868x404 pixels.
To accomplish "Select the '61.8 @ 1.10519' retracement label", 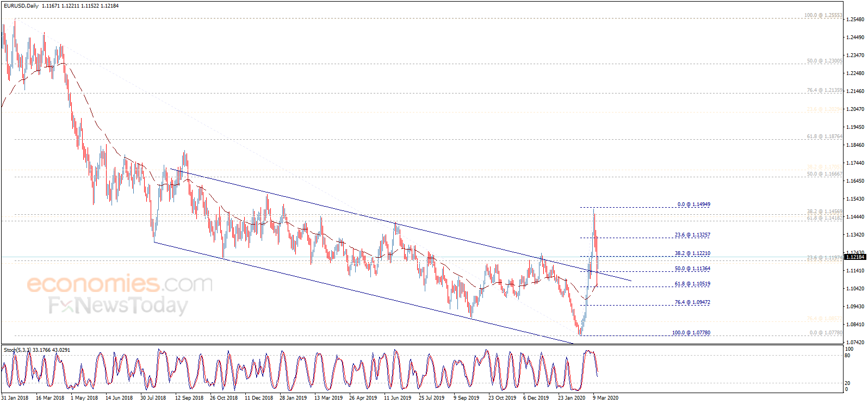I will pyautogui.click(x=692, y=284).
